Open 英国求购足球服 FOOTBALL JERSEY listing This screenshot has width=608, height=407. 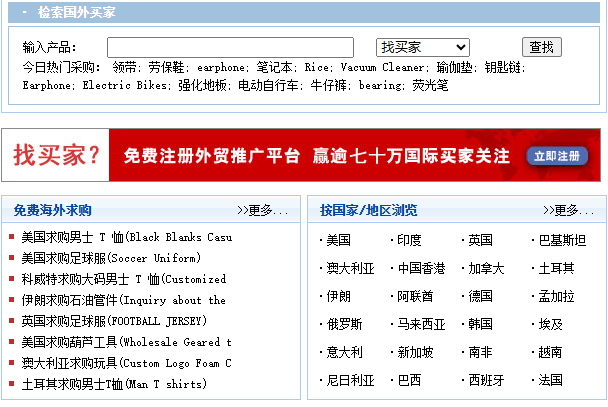click(x=114, y=321)
